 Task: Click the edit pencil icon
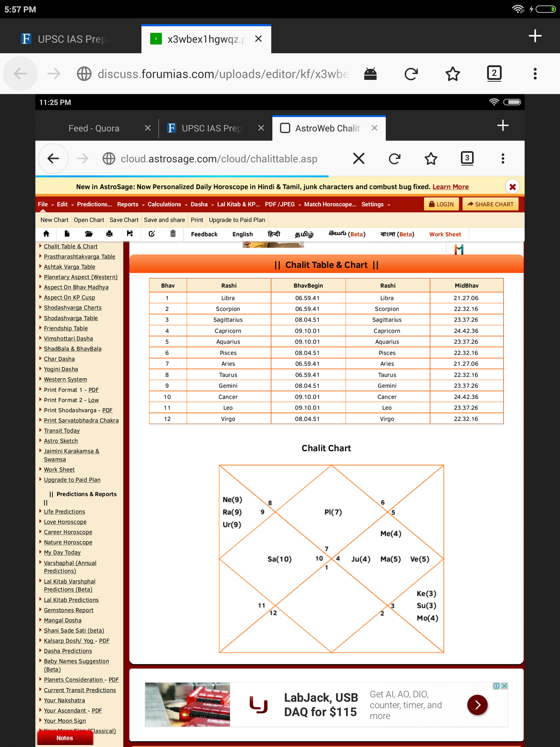point(152,234)
